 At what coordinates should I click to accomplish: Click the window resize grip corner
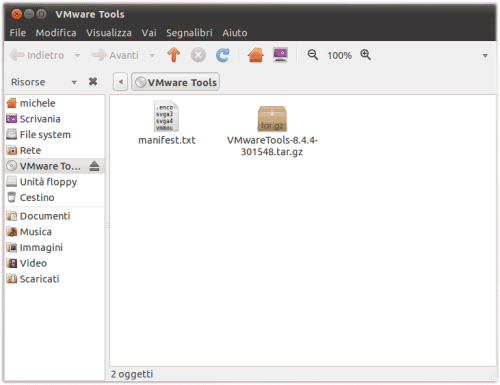point(492,377)
